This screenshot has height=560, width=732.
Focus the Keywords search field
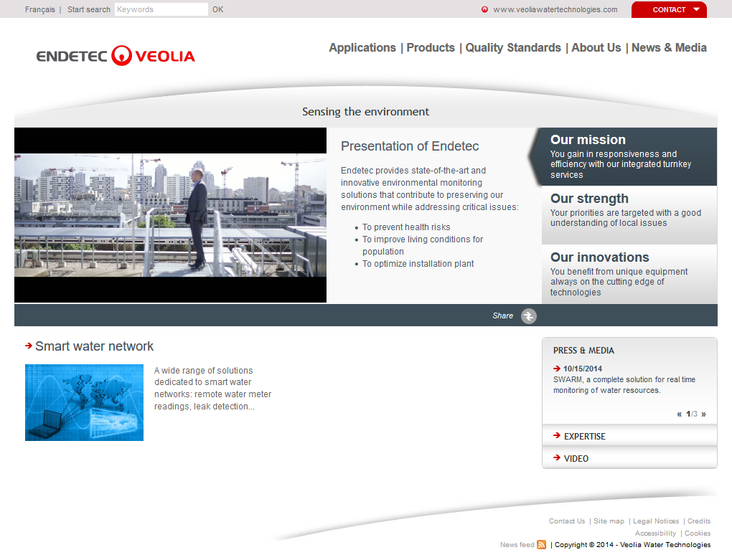(x=161, y=9)
